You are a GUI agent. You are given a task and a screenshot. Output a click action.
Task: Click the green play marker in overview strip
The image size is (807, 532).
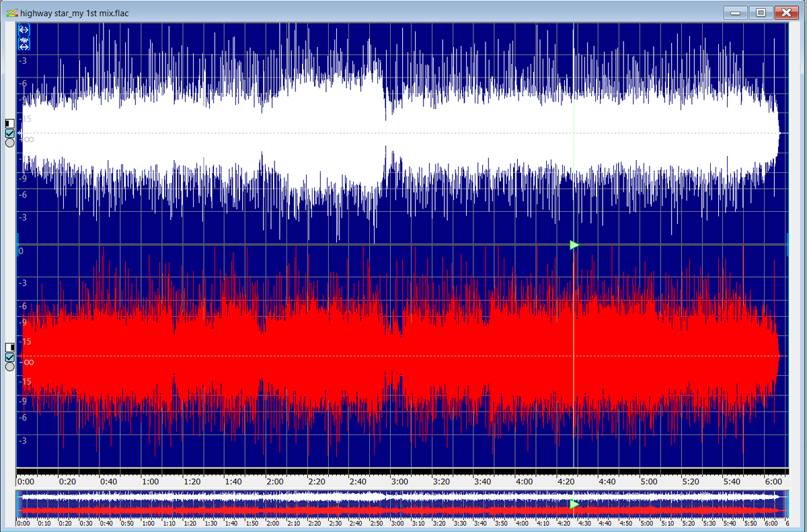point(574,503)
